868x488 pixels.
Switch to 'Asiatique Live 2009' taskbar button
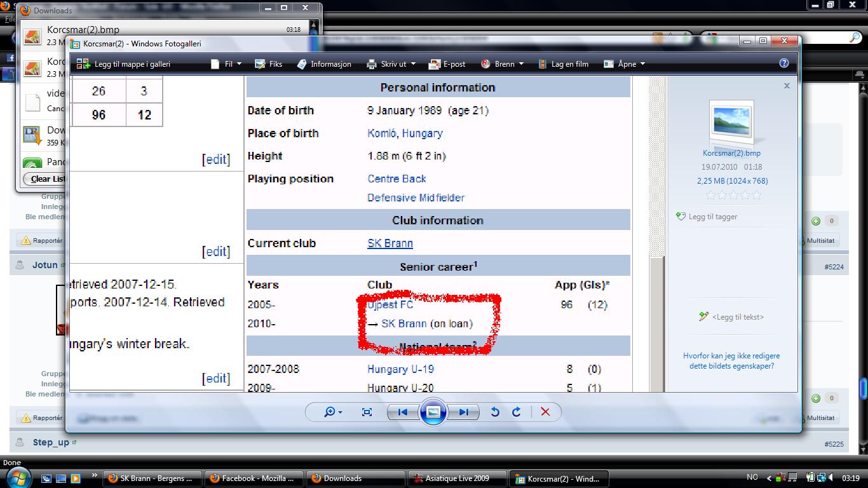(x=457, y=478)
